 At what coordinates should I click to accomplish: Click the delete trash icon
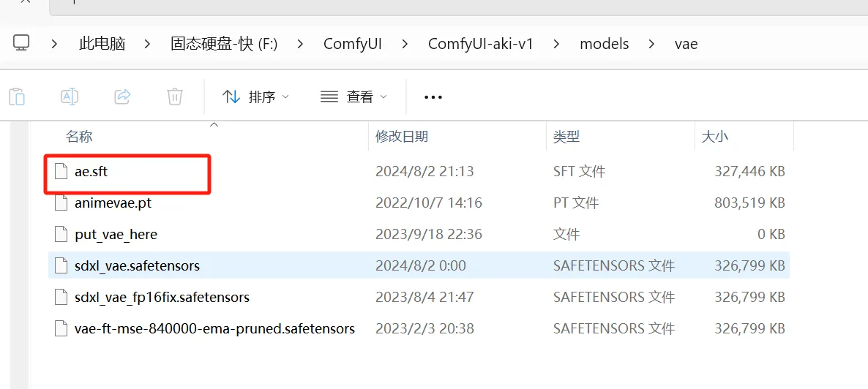click(x=175, y=97)
